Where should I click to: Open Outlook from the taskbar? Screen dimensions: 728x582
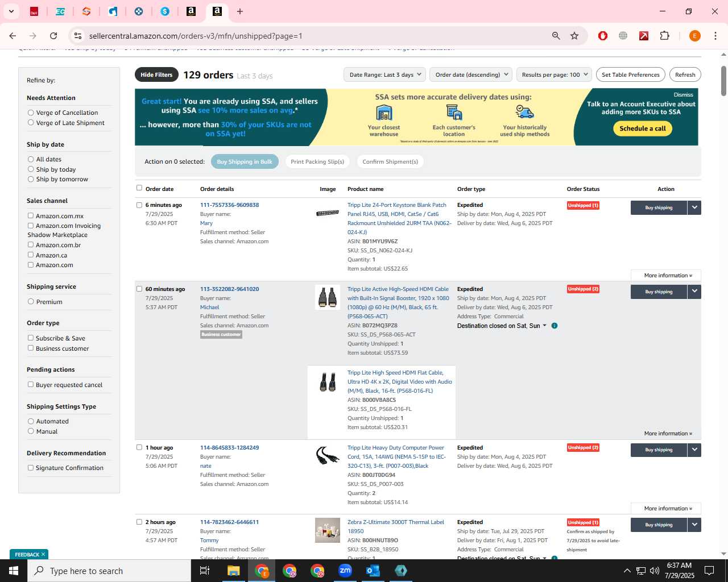(x=373, y=571)
